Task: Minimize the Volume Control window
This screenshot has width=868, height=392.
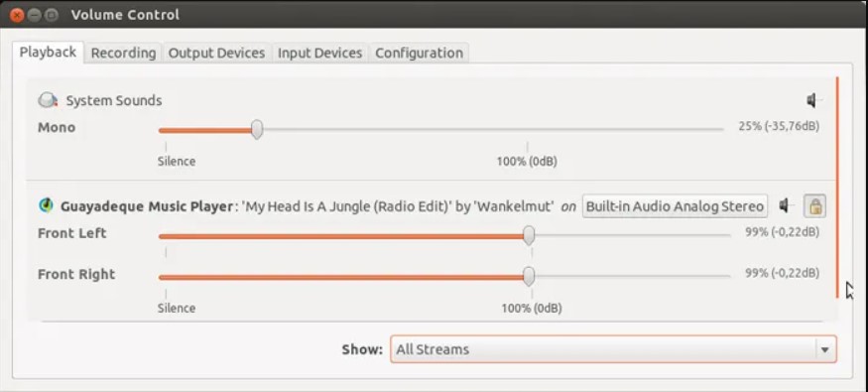Action: pos(35,15)
